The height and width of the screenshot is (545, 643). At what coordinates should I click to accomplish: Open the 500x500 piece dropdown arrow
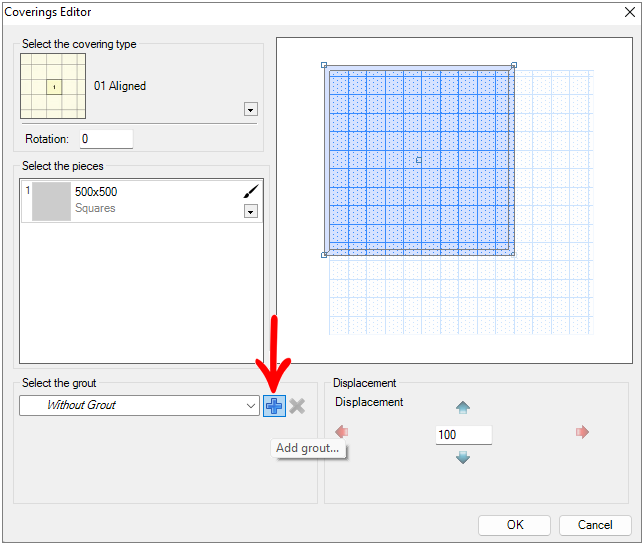pos(251,211)
